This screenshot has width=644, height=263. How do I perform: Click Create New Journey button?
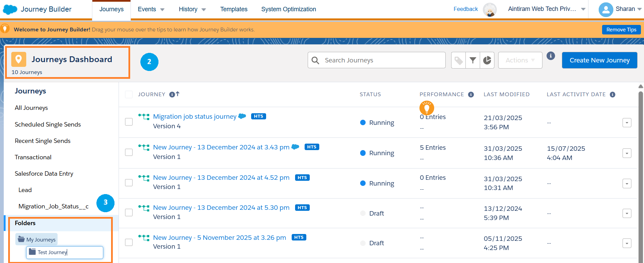coord(599,60)
